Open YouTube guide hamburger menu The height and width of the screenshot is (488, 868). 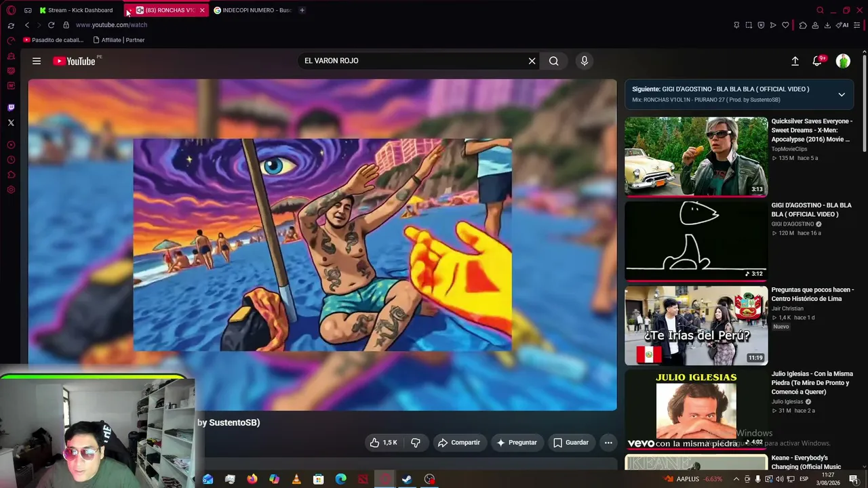pyautogui.click(x=37, y=61)
